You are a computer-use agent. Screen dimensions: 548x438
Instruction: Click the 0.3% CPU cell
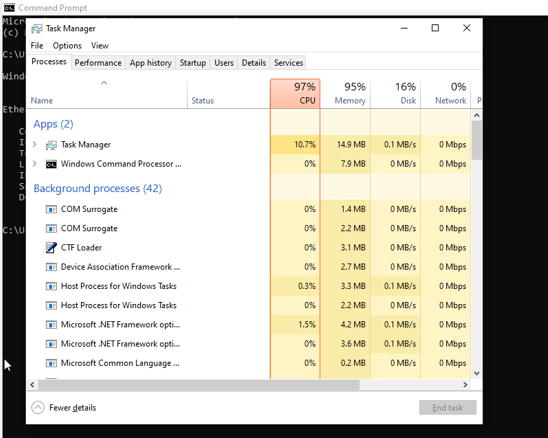[x=295, y=286]
